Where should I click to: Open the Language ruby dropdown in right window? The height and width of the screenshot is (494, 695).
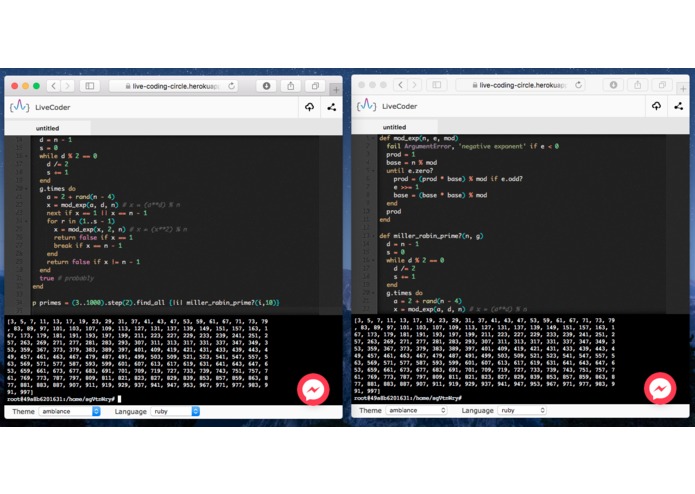522,411
